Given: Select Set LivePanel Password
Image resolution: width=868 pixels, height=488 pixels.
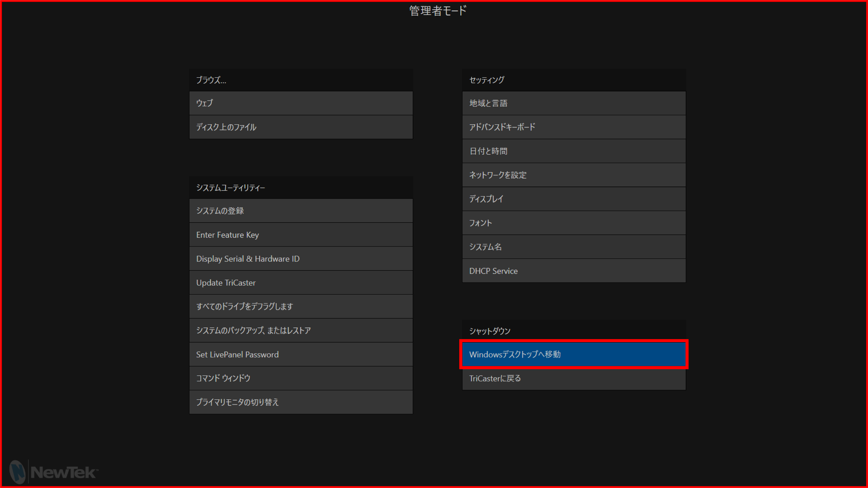Looking at the screenshot, I should (x=301, y=354).
